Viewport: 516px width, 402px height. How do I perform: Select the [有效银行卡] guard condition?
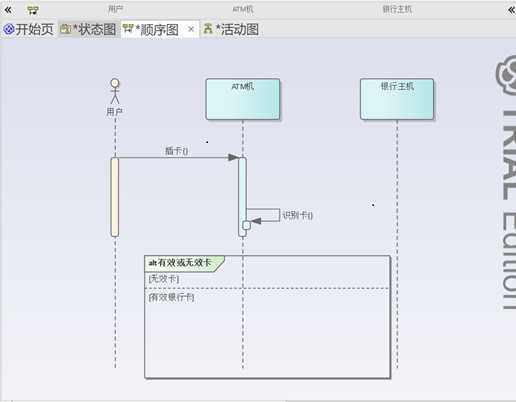point(171,297)
